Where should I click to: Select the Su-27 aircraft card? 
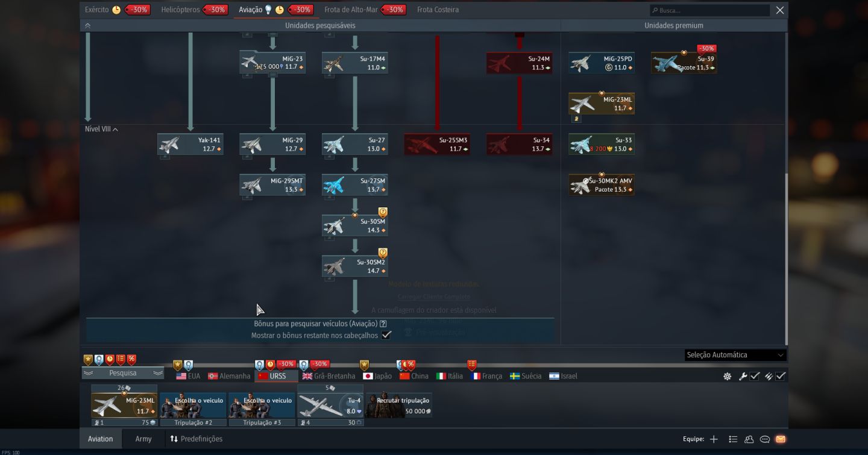pos(354,144)
